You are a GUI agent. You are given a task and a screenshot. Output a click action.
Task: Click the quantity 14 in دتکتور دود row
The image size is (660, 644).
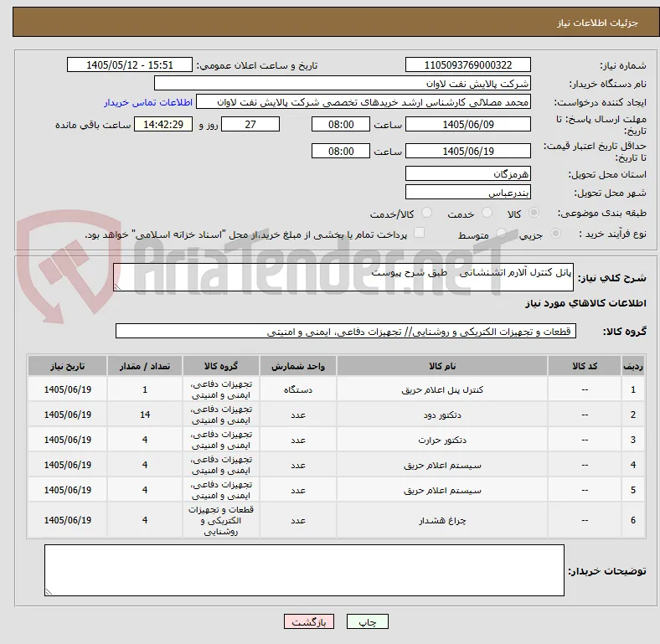point(145,415)
